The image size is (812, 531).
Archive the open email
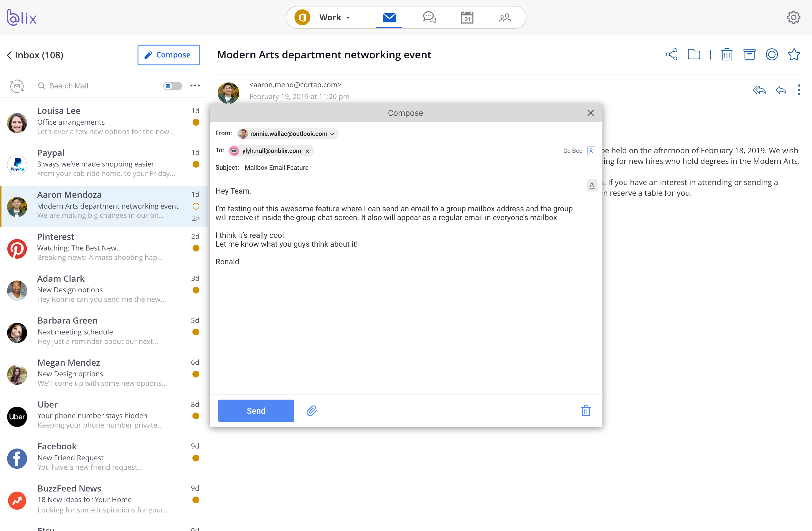click(x=749, y=55)
